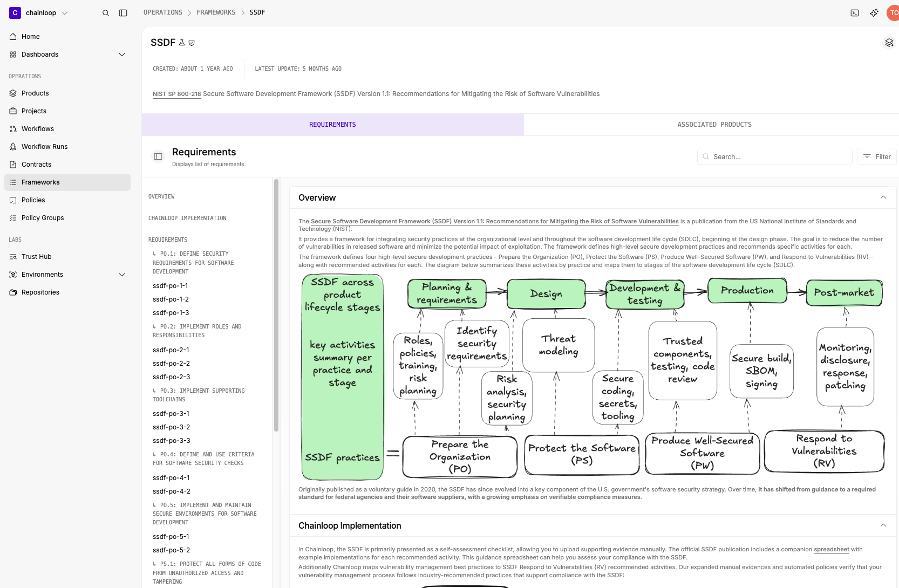Select the PO.2 Implement Roles group

197,331
